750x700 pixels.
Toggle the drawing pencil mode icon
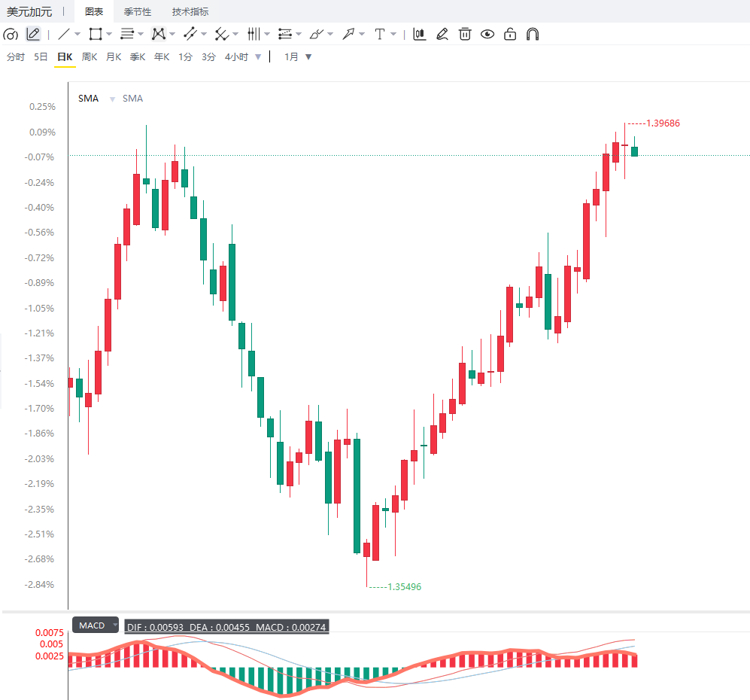pos(33,35)
